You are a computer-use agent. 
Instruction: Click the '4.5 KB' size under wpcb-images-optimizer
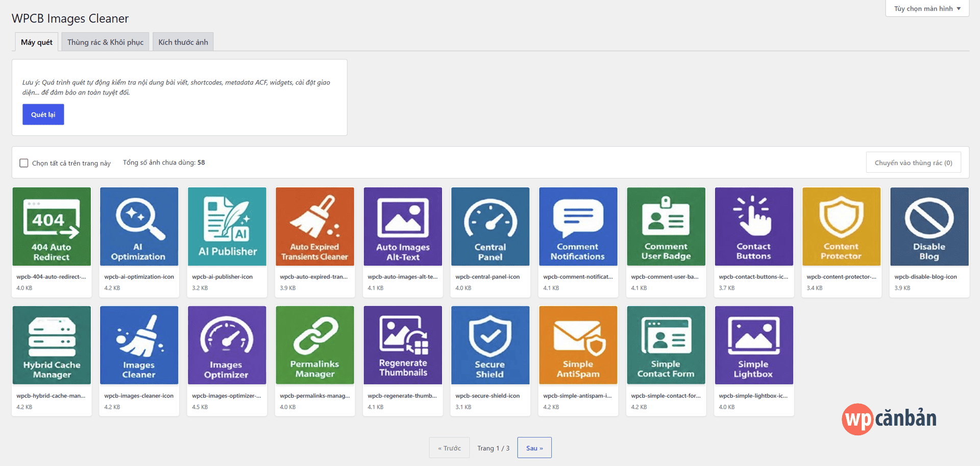click(200, 407)
